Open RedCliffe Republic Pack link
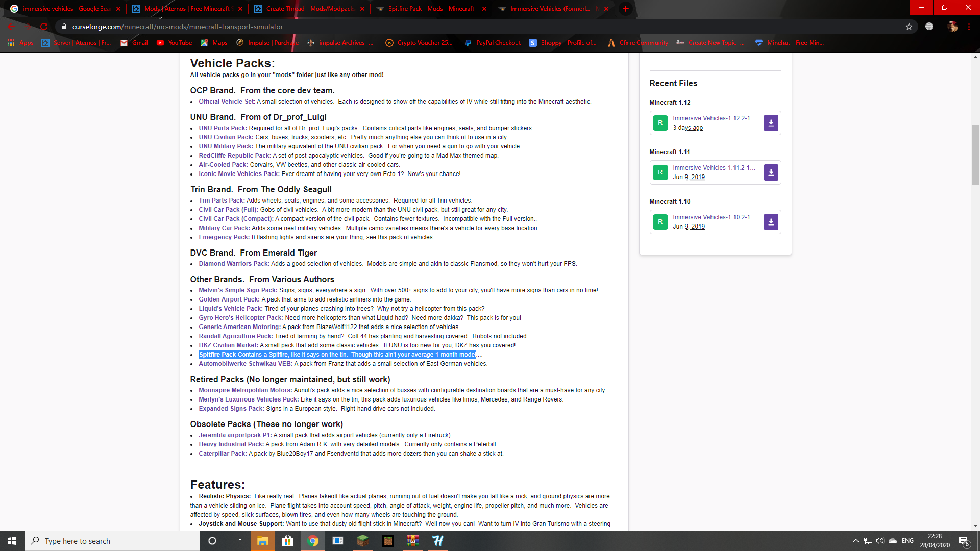 (x=235, y=156)
